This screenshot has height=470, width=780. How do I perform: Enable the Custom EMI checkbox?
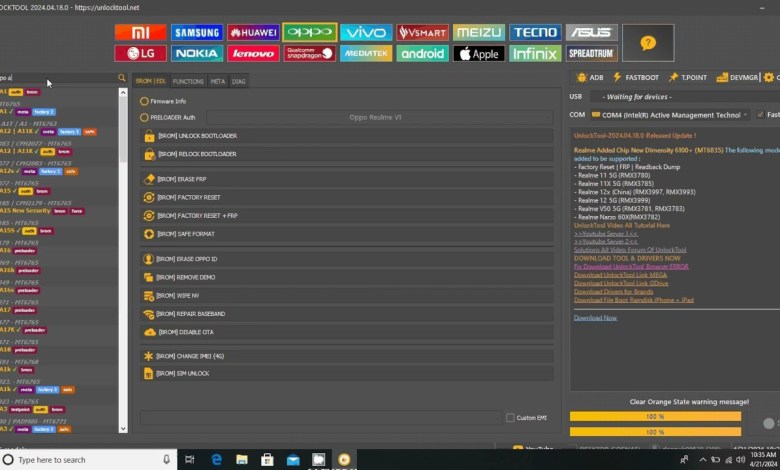510,418
